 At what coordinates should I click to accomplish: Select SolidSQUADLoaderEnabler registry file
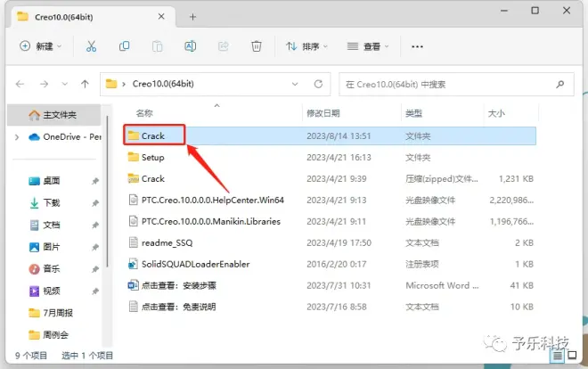[x=330, y=265]
